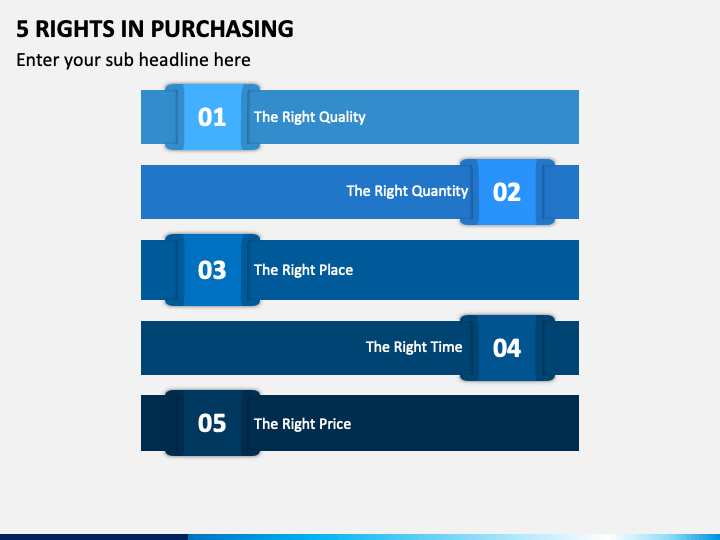Click the 05 number badge
Viewport: 720px width, 540px height.
pyautogui.click(x=212, y=423)
